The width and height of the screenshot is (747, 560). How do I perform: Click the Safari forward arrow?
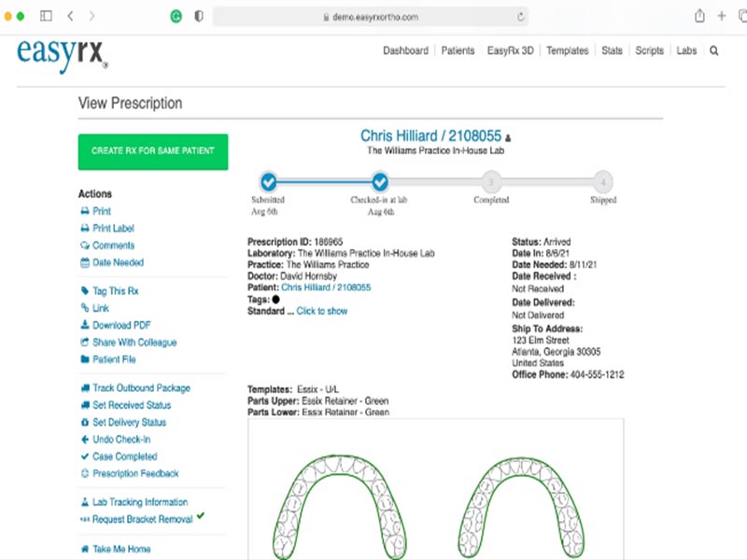[x=92, y=16]
